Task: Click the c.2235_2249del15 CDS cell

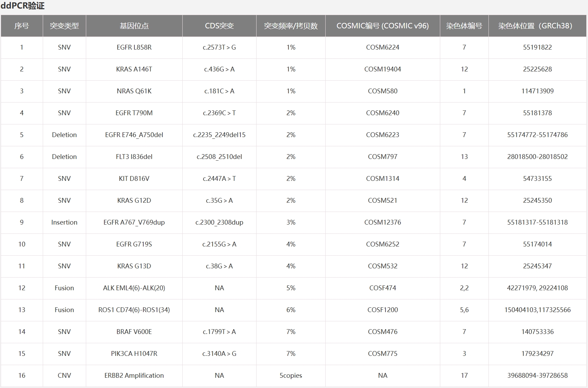Action: [x=219, y=135]
